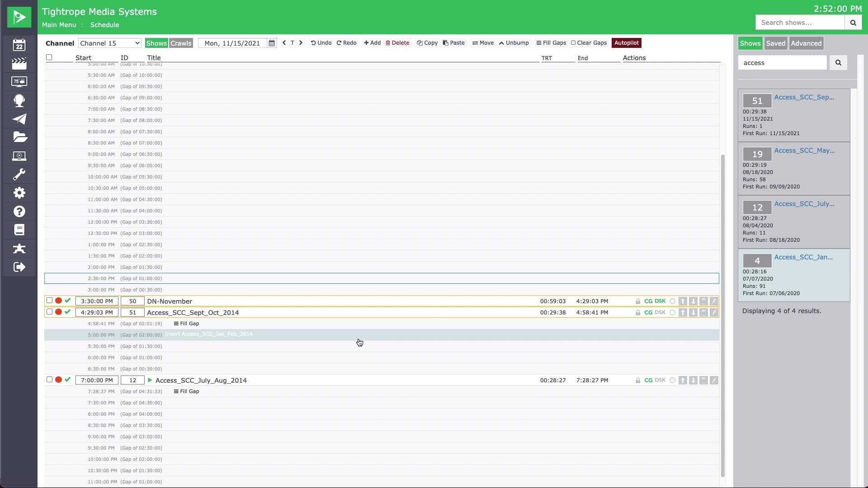Screen dimensions: 868x488
Task: Open the Channel 15 dropdown
Action: click(110, 43)
